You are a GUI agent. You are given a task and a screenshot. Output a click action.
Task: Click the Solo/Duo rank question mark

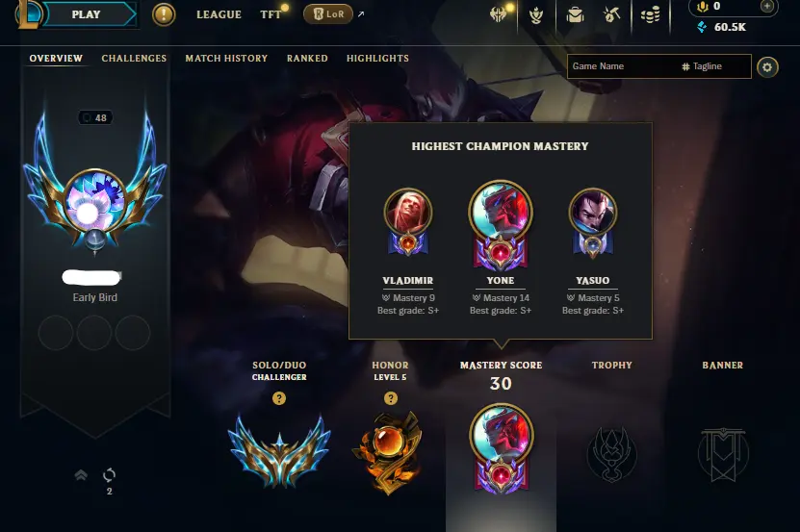coord(279,398)
